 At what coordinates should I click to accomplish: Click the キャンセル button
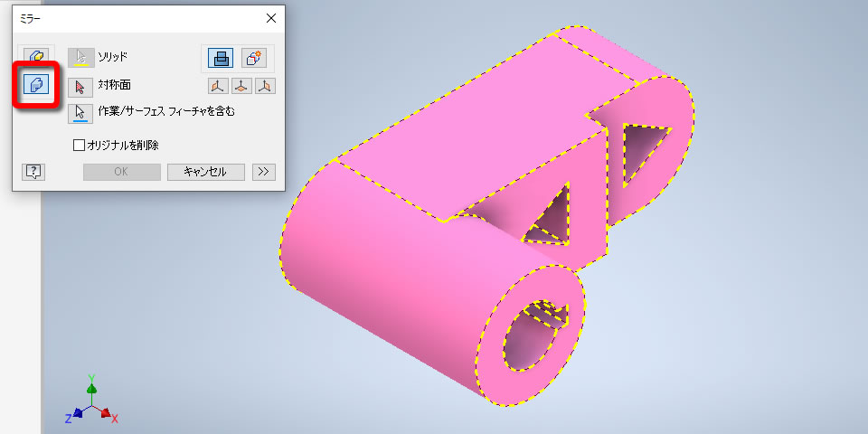(205, 172)
